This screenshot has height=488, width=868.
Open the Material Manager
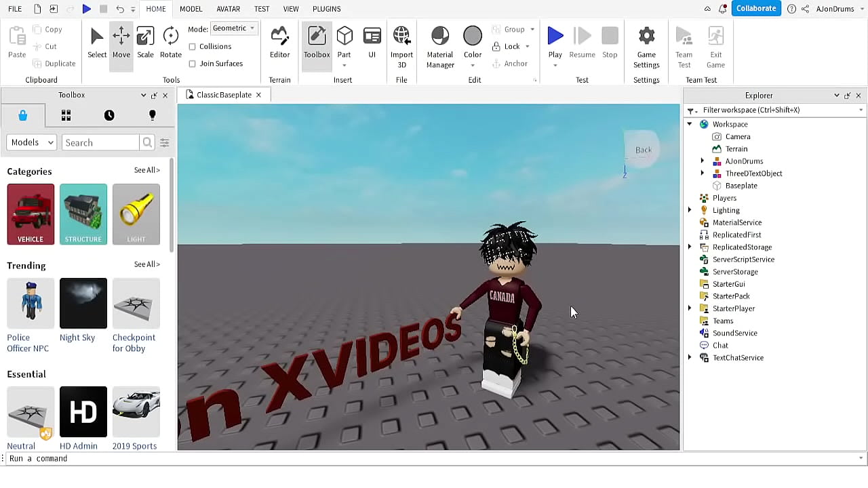point(439,42)
